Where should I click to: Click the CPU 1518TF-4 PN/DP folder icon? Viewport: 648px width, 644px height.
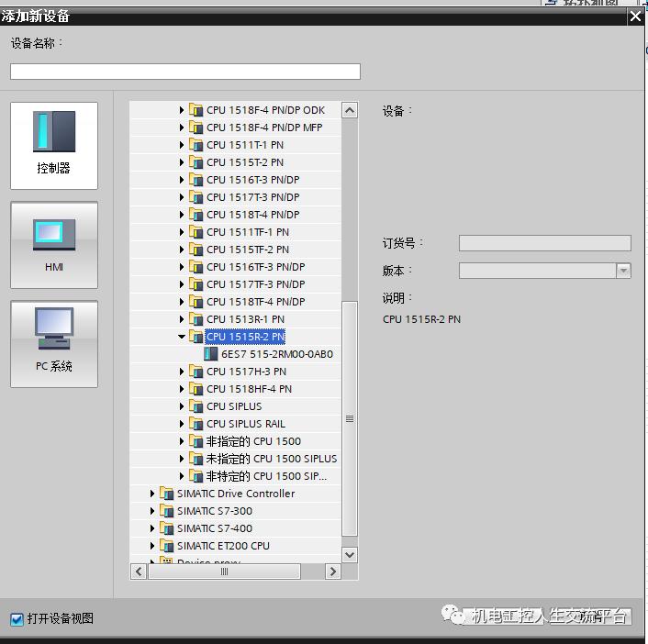click(x=196, y=302)
